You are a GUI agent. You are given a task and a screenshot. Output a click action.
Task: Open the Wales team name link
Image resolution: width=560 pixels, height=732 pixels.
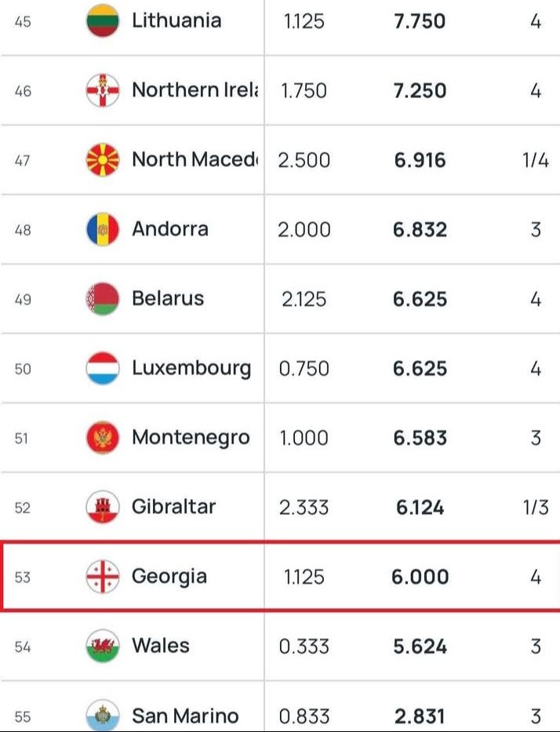pyautogui.click(x=161, y=646)
